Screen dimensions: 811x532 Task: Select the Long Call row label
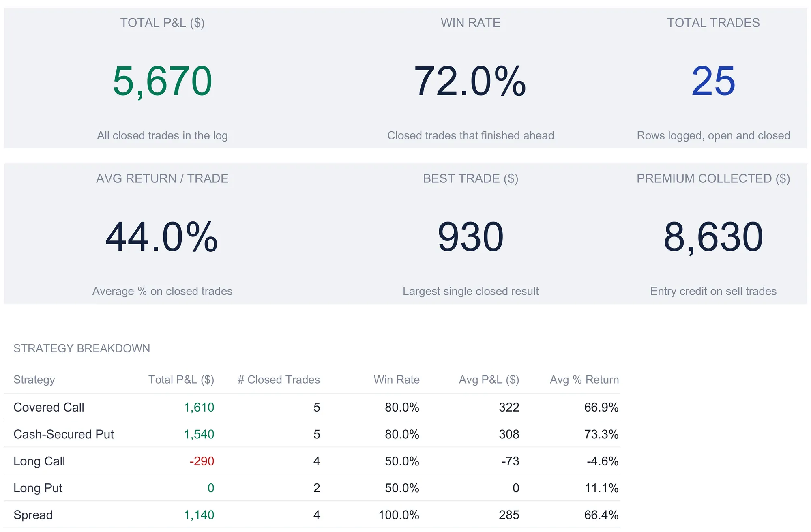(39, 461)
